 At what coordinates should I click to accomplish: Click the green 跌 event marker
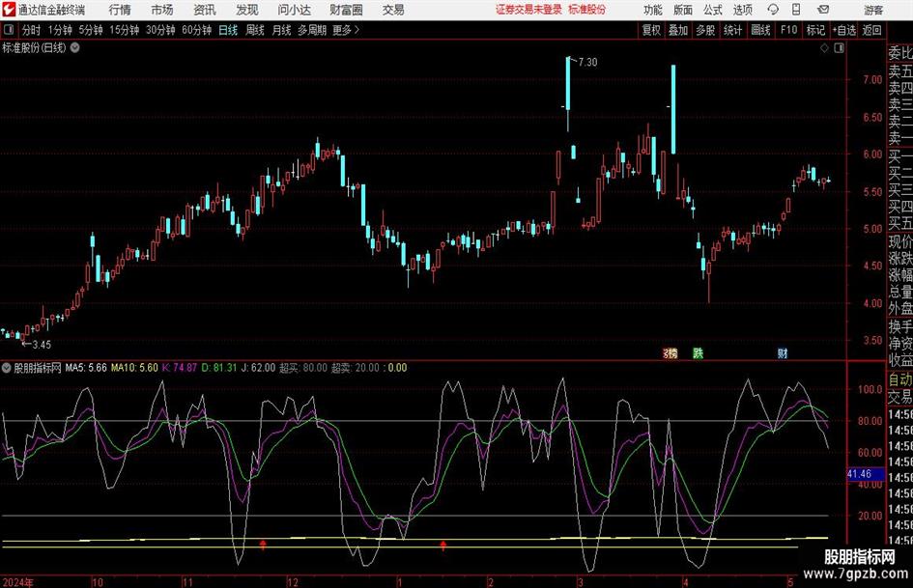[x=698, y=352]
